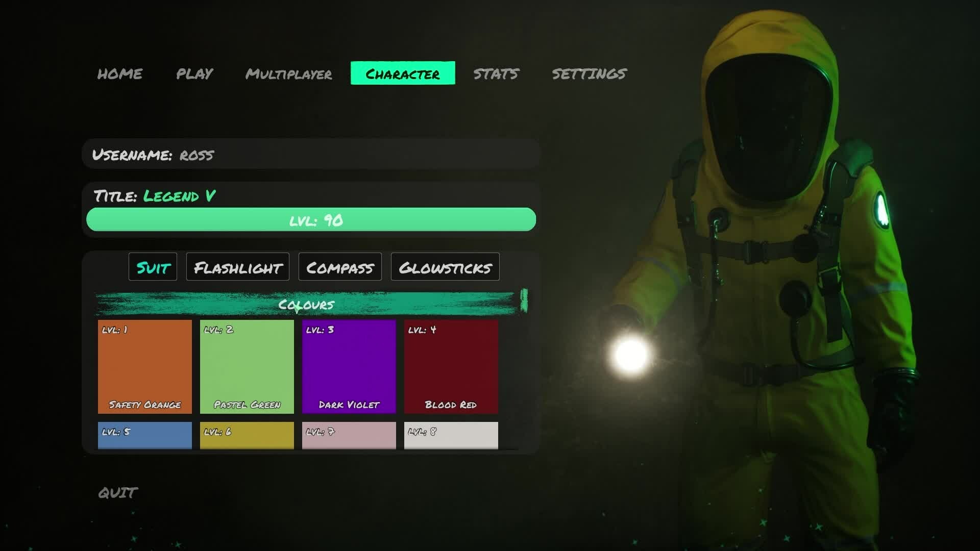Select the white LVL 8 colour swatch
This screenshot has width=980, height=551.
click(451, 435)
